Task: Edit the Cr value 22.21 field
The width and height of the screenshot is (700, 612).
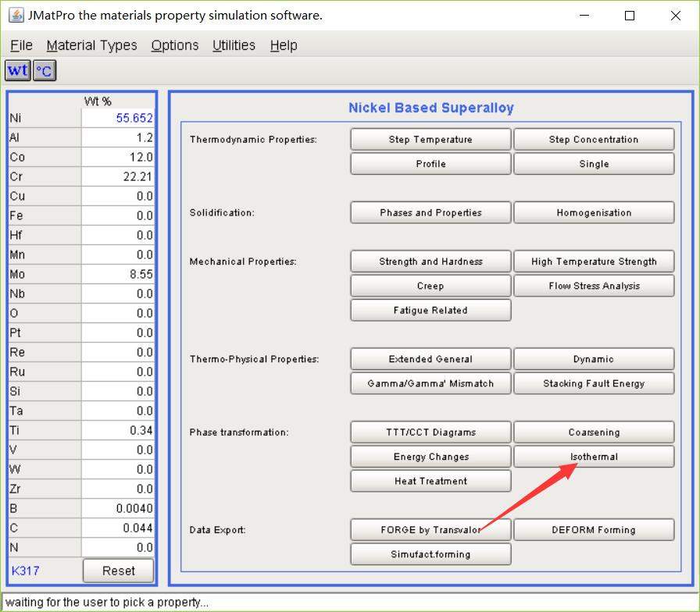Action: tap(118, 176)
